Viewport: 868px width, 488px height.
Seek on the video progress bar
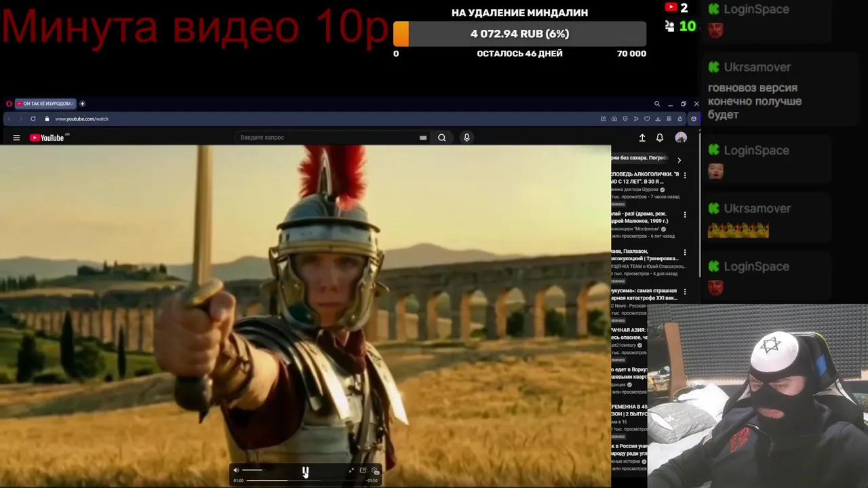[x=305, y=481]
